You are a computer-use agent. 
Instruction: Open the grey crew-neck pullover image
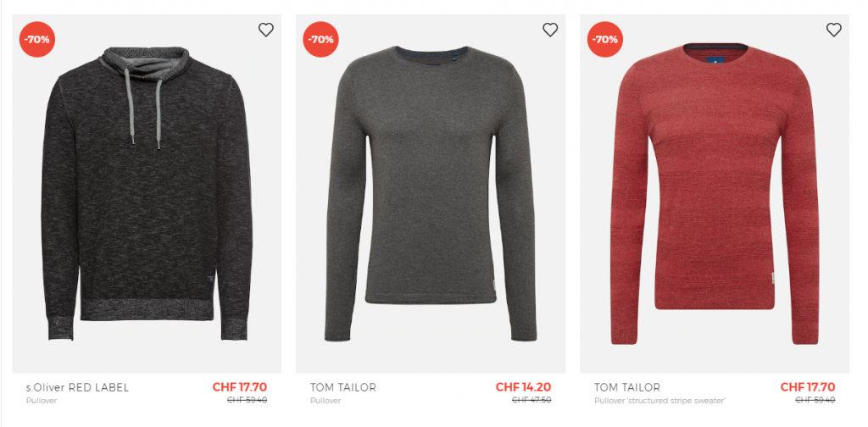tap(431, 193)
